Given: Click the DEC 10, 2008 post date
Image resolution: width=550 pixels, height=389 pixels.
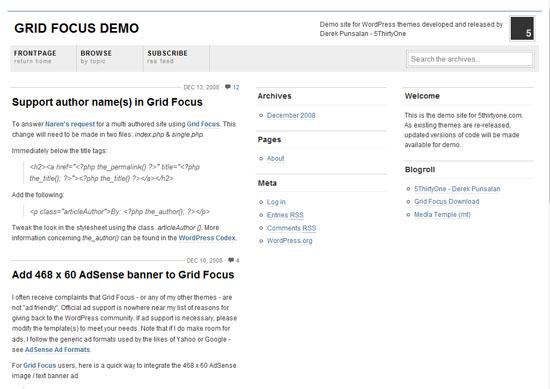Looking at the screenshot, I should [x=204, y=261].
